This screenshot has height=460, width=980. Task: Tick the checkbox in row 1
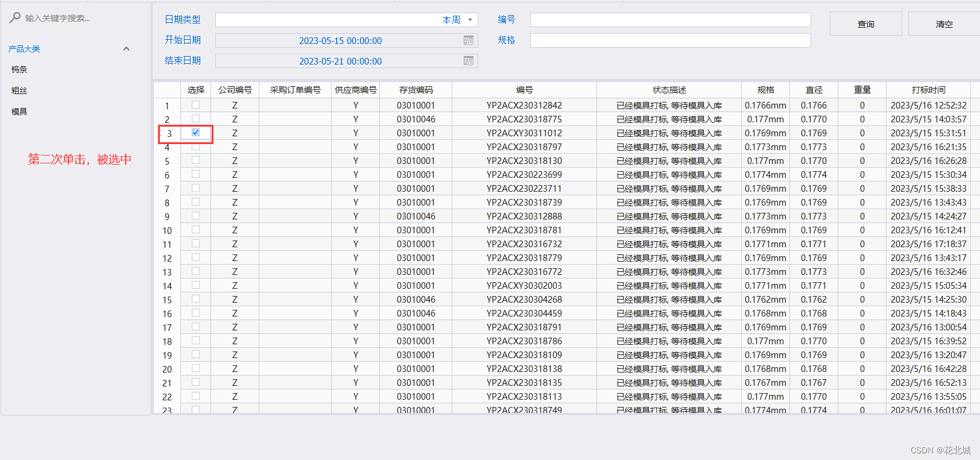[x=195, y=105]
